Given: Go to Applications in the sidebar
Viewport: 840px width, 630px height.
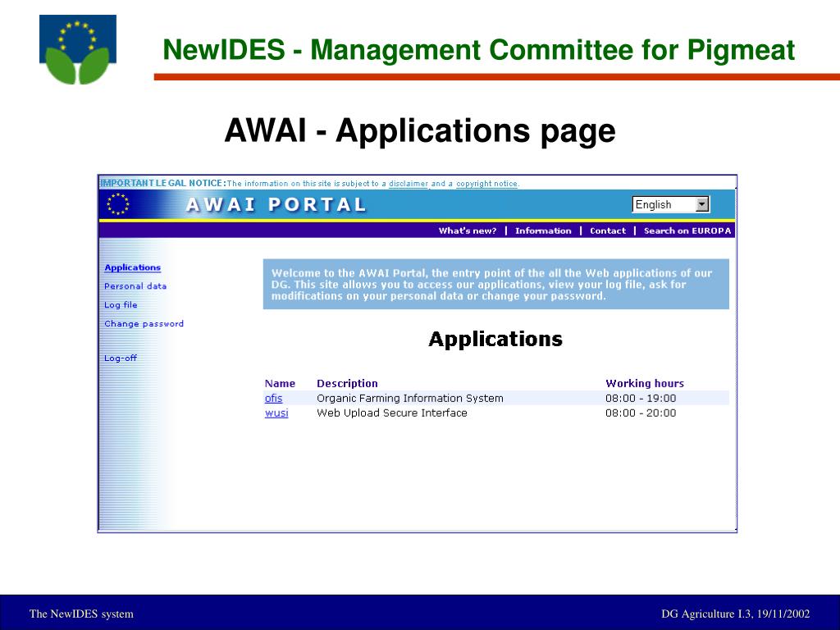Looking at the screenshot, I should 132,267.
